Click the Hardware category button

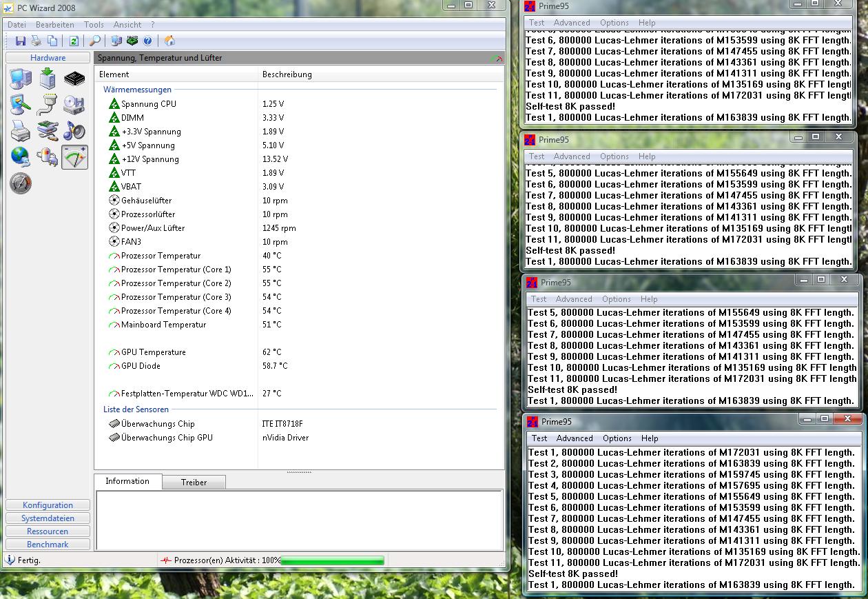point(48,58)
